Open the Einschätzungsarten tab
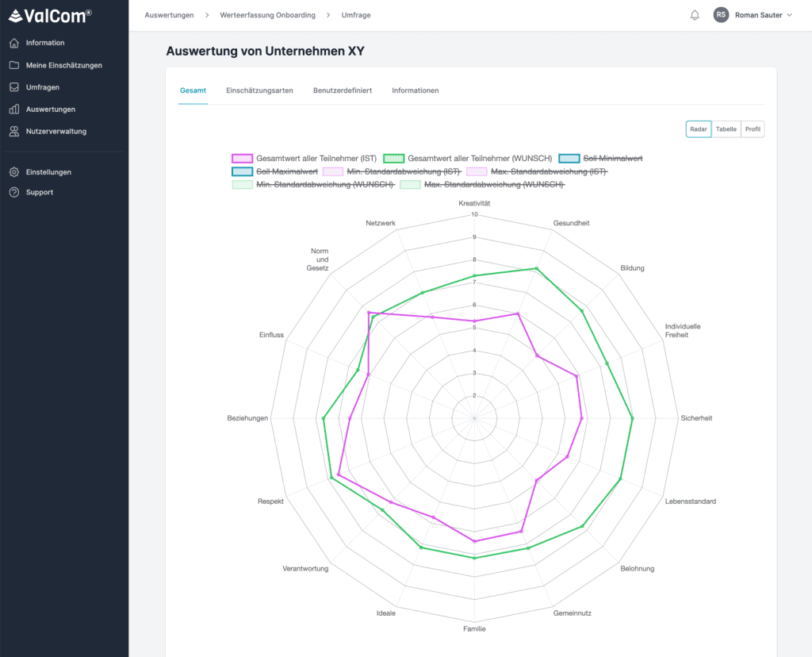This screenshot has width=812, height=657. pyautogui.click(x=259, y=90)
